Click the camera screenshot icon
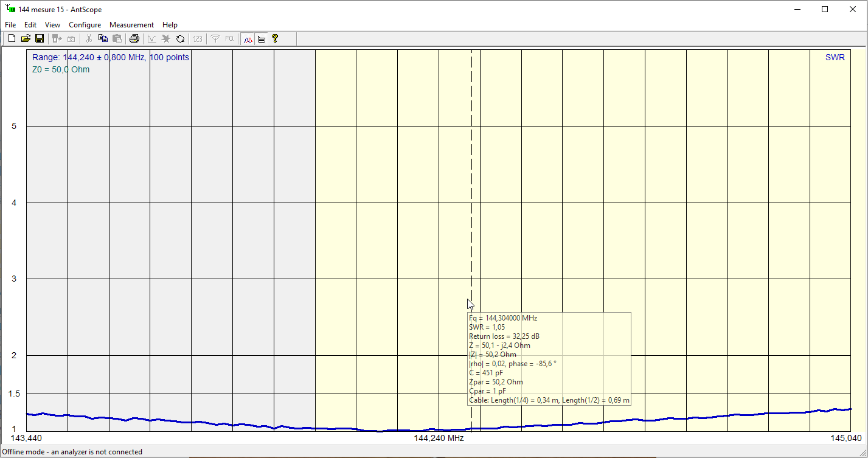Viewport: 868px width, 458px height. pos(71,39)
